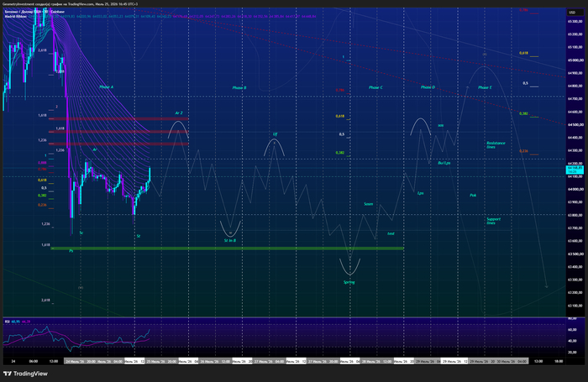Click the Ps annotation on green band
Screen dimensions: 588x382
point(71,251)
